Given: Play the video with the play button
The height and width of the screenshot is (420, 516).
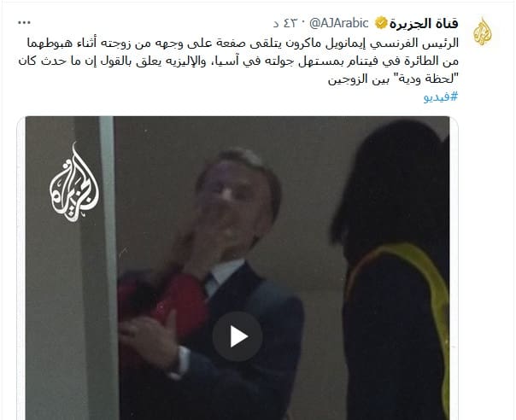Looking at the screenshot, I should click(237, 336).
